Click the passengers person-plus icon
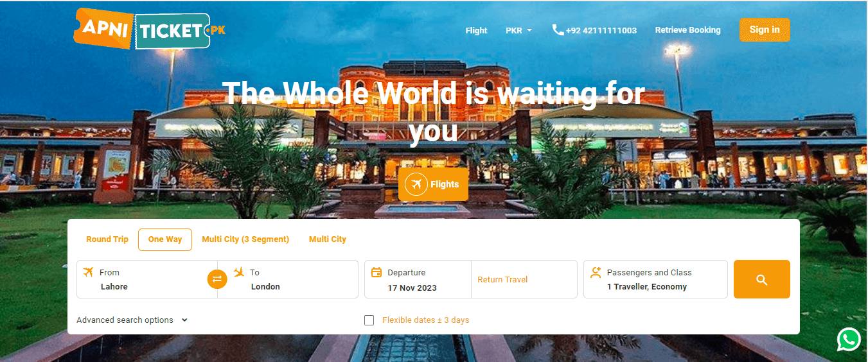 tap(596, 272)
